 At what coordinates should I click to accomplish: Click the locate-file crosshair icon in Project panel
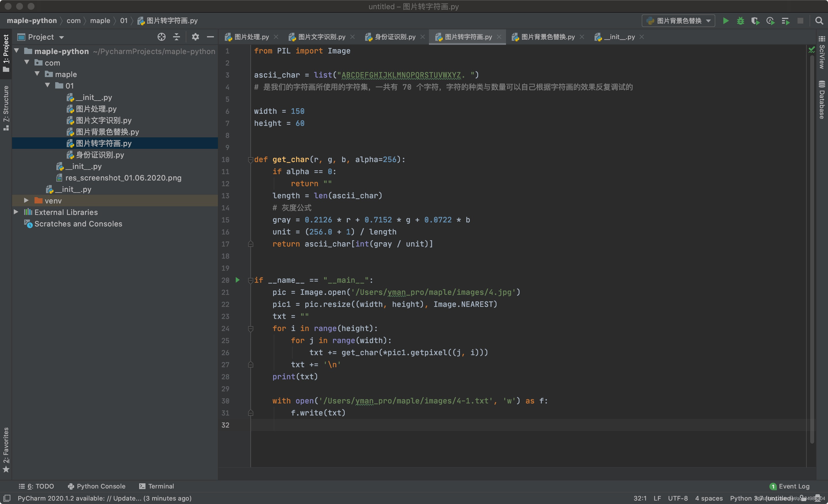[x=161, y=37]
